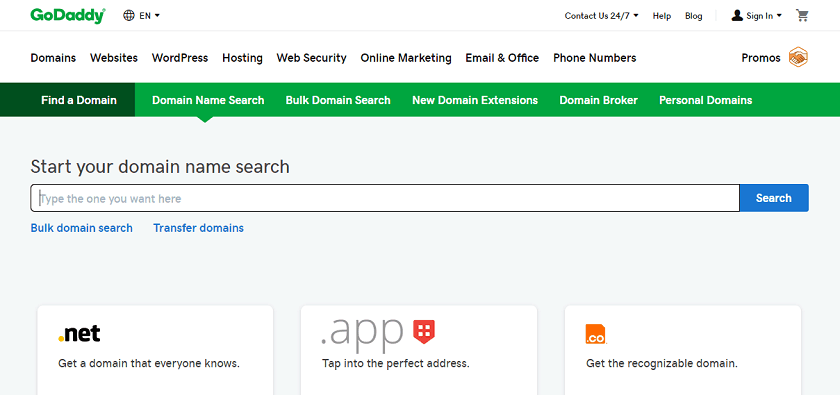Open the Online Marketing menu
Viewport: 840px width, 395px height.
406,58
